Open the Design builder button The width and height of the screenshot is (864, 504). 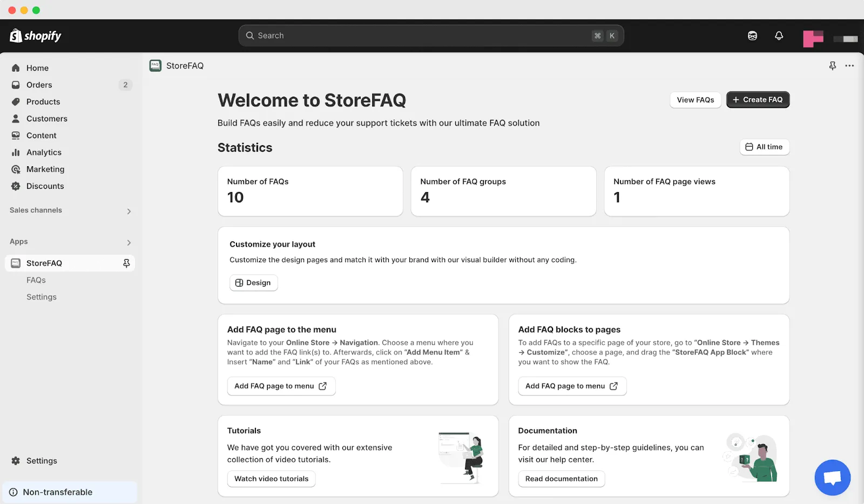pyautogui.click(x=254, y=283)
